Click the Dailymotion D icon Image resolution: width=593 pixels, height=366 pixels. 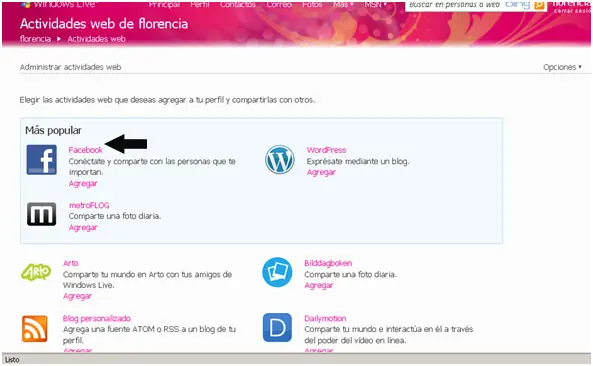click(277, 327)
